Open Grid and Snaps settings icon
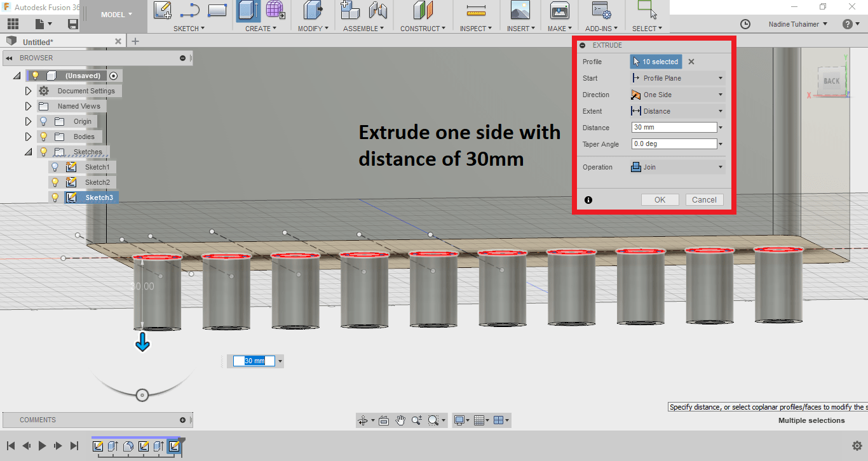This screenshot has width=868, height=461. click(x=480, y=420)
